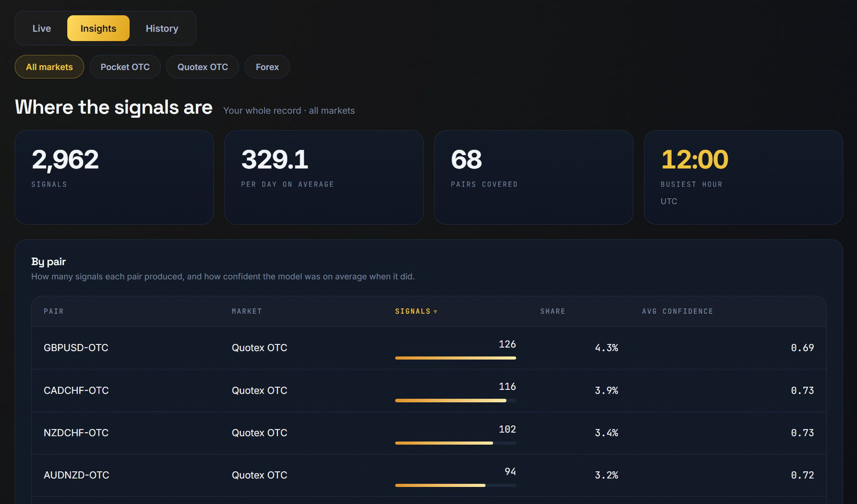Click the 126 signals count
Screen dimensions: 857x504
click(507, 344)
